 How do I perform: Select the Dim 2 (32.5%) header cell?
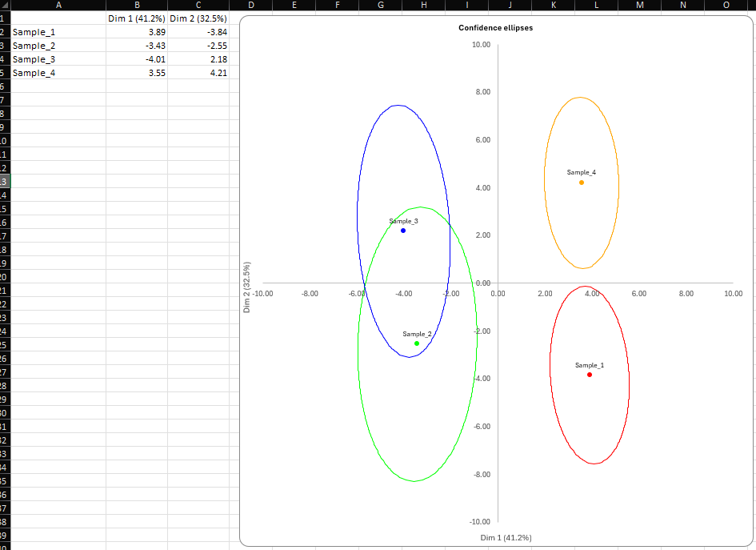click(198, 18)
